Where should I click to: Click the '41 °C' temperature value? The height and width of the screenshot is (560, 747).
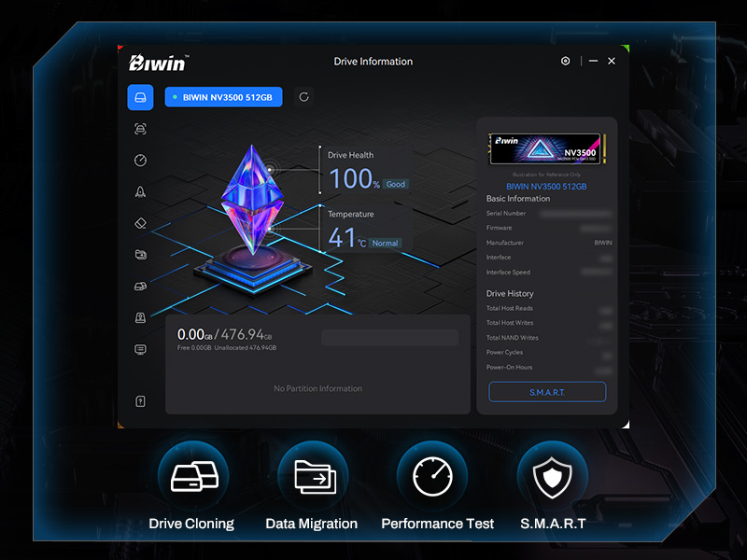(346, 237)
